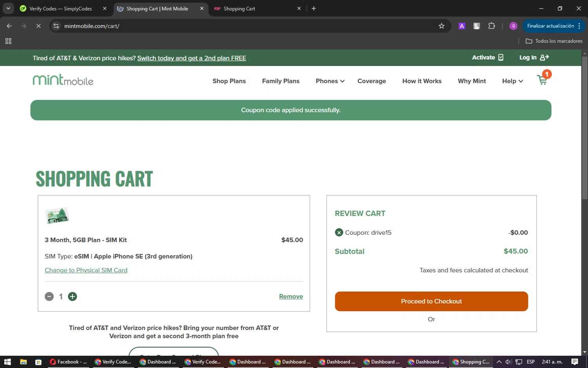The height and width of the screenshot is (368, 588).
Task: Click the SIM Kit product thumbnail
Action: pyautogui.click(x=57, y=215)
